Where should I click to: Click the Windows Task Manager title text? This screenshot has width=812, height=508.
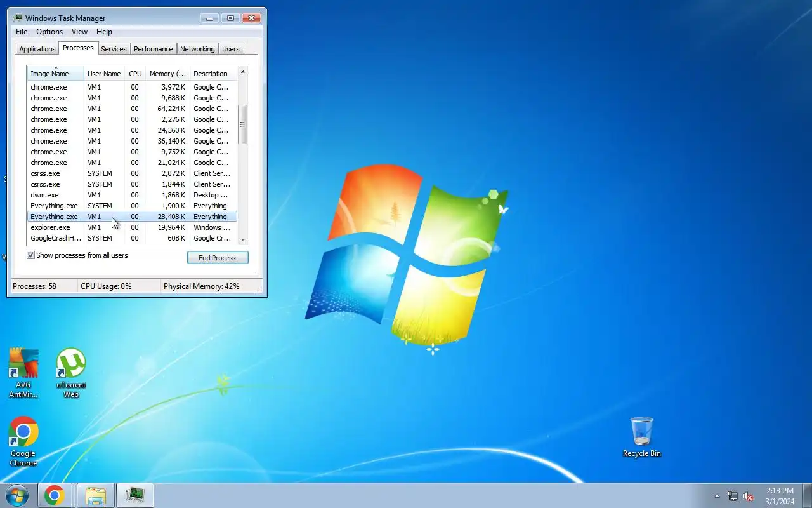click(x=65, y=18)
